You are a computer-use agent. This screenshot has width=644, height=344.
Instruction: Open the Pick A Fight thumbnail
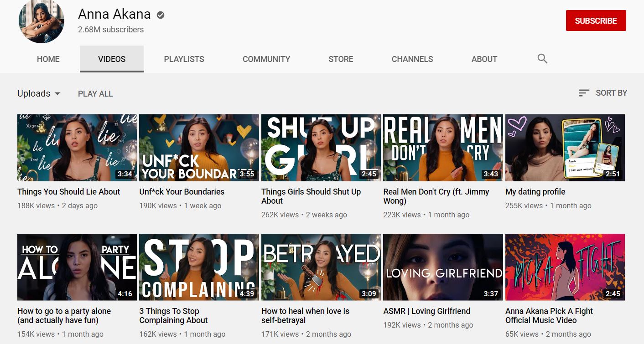tap(565, 267)
